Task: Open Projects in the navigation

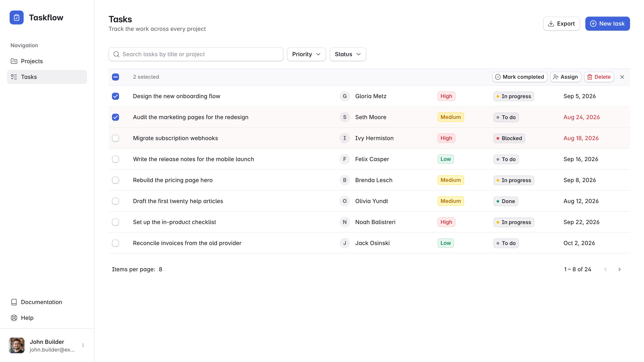Action: pos(47,61)
